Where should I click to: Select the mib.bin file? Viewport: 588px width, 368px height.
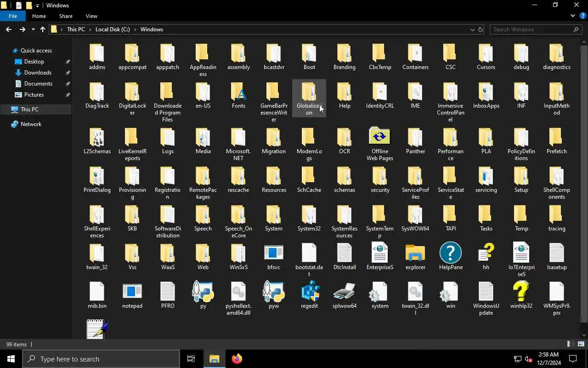pos(97,292)
